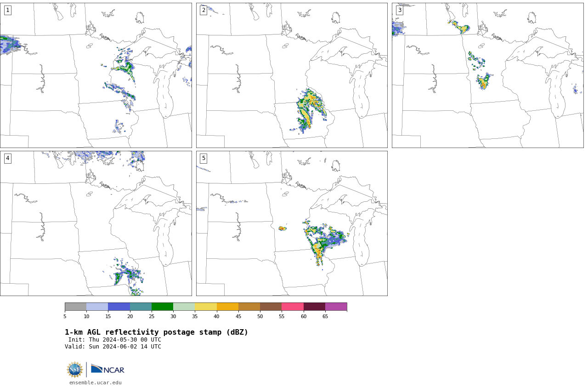Click the brown 50-55 dBZ swatch
The image size is (588, 388).
coord(271,307)
